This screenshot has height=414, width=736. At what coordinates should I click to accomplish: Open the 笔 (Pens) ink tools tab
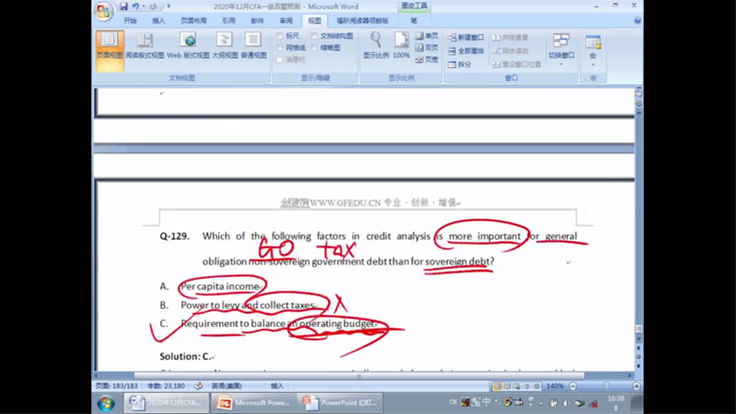(414, 21)
